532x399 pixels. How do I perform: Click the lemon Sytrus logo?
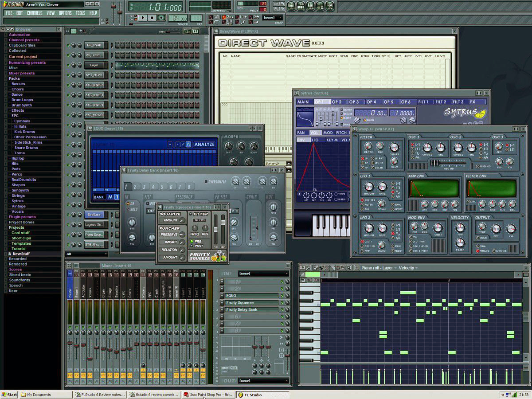pyautogui.click(x=481, y=113)
